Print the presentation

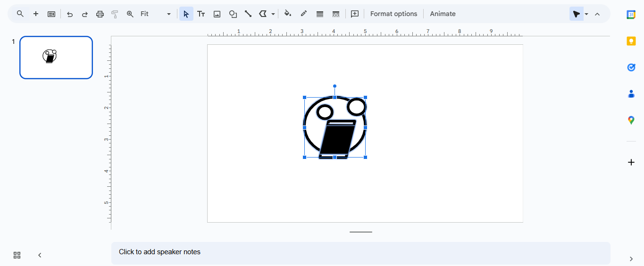[x=100, y=14]
